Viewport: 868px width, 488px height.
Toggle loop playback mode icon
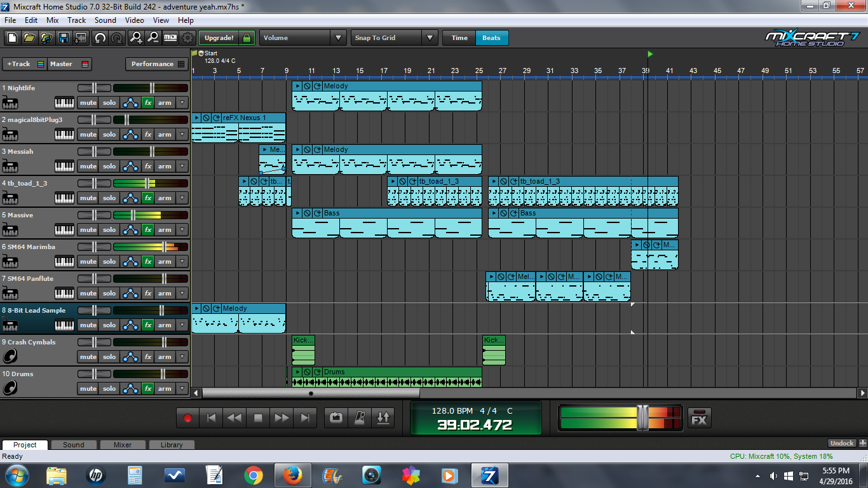(336, 417)
